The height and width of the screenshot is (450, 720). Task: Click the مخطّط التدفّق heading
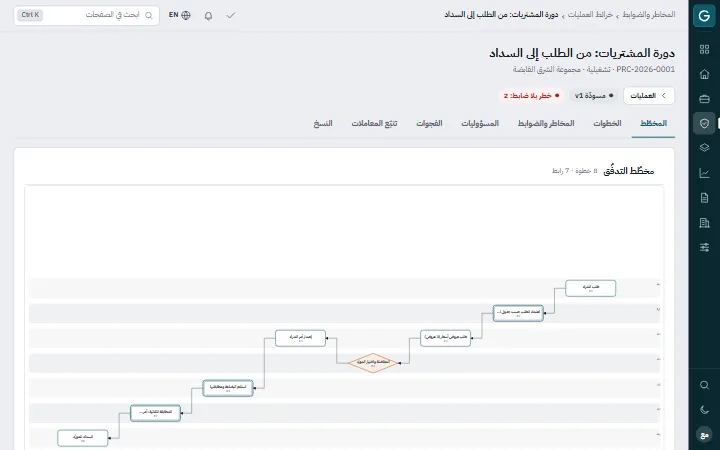(629, 171)
